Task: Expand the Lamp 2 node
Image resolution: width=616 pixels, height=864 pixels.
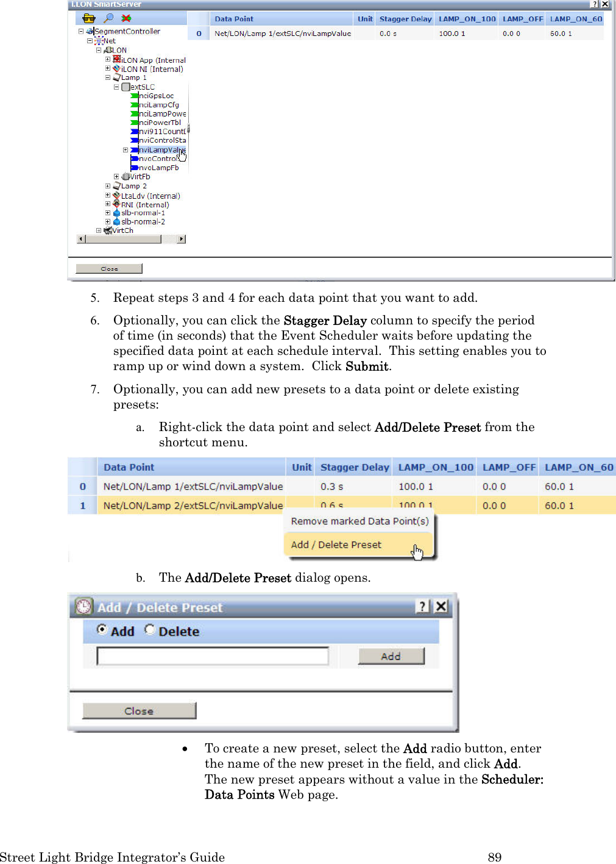Action: (x=108, y=186)
